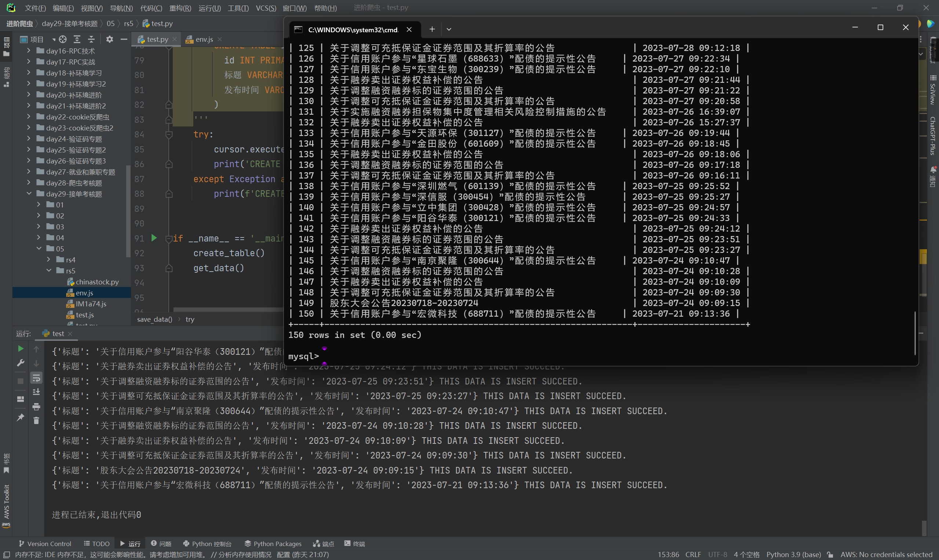The image size is (939, 560).
Task: Collapse the rs5 folder
Action: [48, 270]
